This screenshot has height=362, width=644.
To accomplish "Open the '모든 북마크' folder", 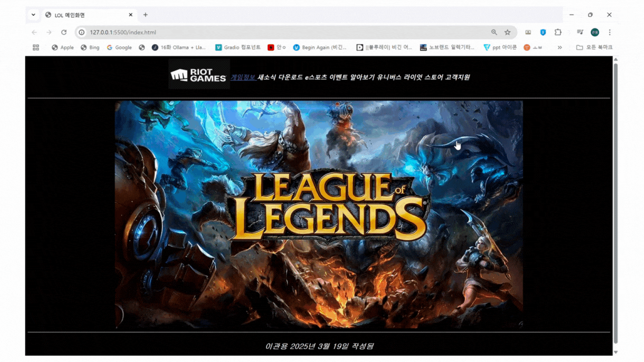I will (x=594, y=47).
